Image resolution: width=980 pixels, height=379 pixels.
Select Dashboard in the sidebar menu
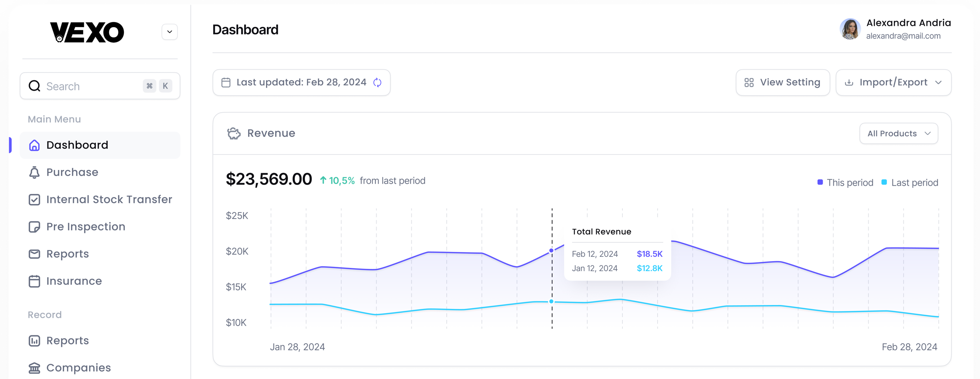click(77, 145)
